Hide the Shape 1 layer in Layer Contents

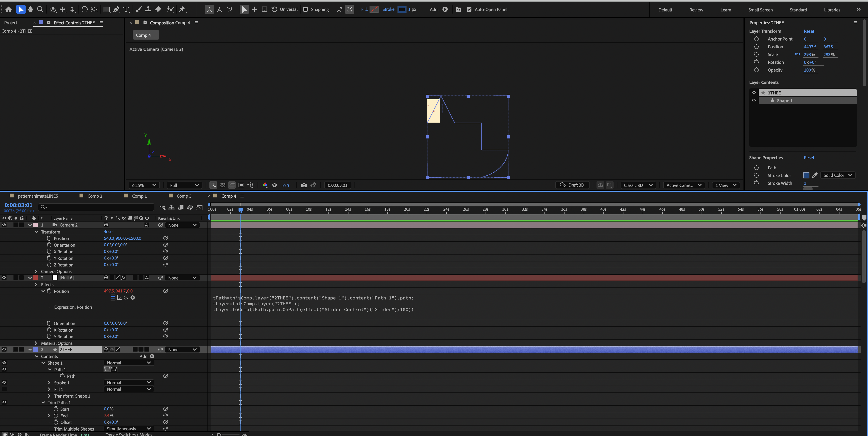coord(754,100)
